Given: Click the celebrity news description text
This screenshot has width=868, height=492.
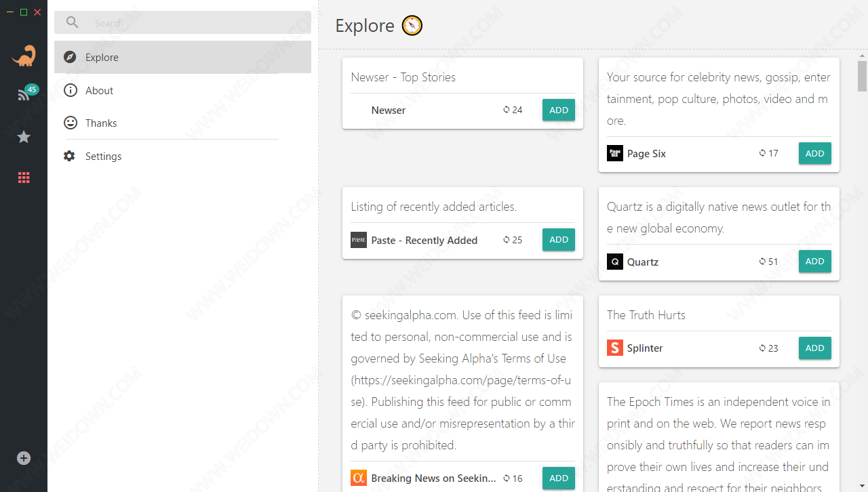Looking at the screenshot, I should (x=719, y=99).
